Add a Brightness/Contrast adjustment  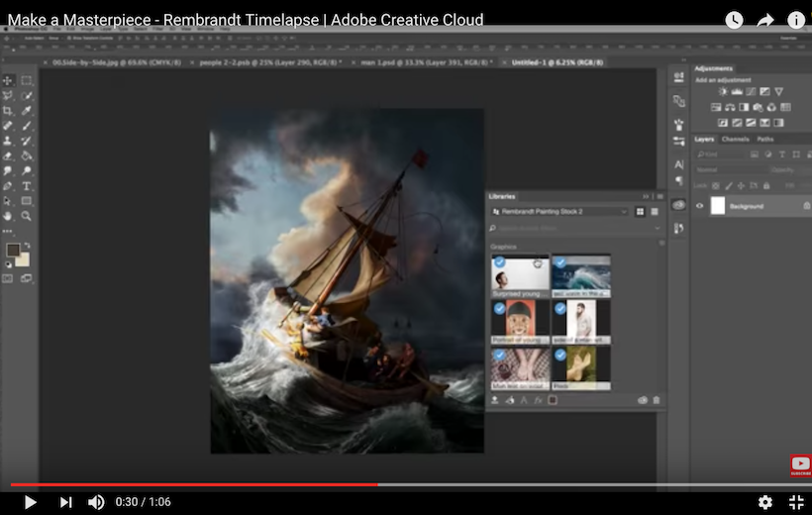tap(723, 92)
